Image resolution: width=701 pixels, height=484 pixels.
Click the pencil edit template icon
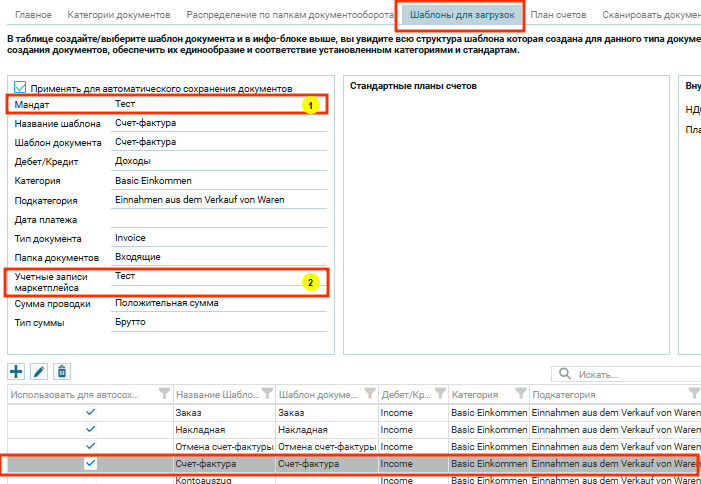pyautogui.click(x=39, y=372)
